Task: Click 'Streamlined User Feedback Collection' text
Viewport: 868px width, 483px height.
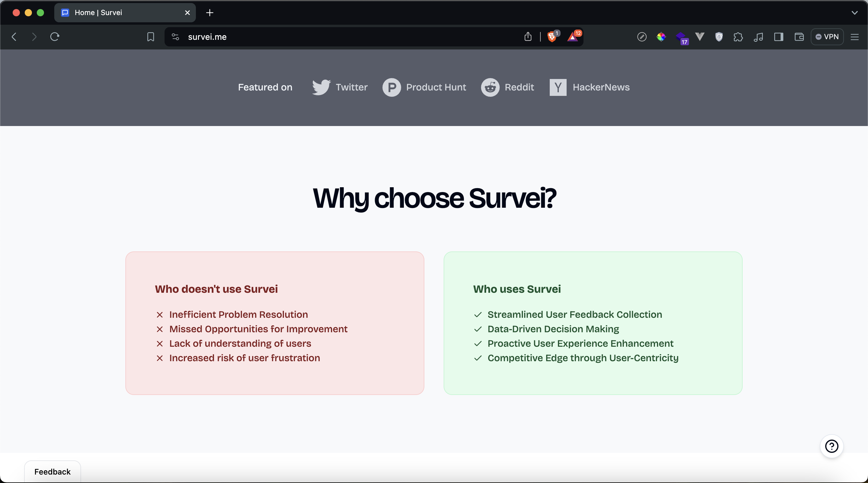Action: tap(575, 314)
